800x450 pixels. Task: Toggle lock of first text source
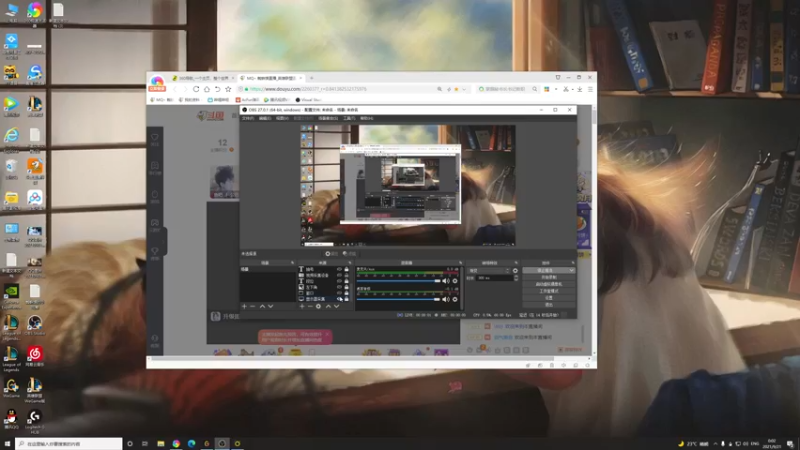tap(346, 269)
